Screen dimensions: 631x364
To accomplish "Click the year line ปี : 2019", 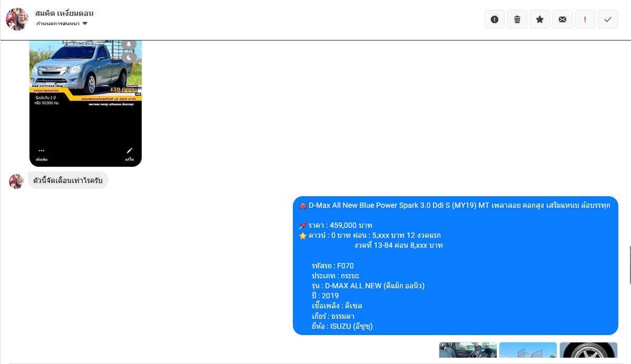I will pos(325,296).
